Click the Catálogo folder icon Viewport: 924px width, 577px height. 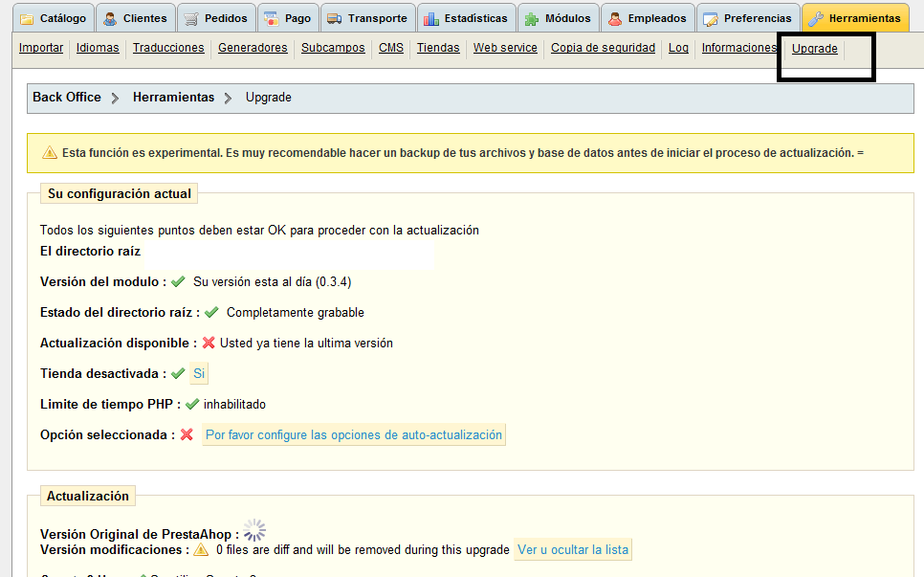click(26, 17)
